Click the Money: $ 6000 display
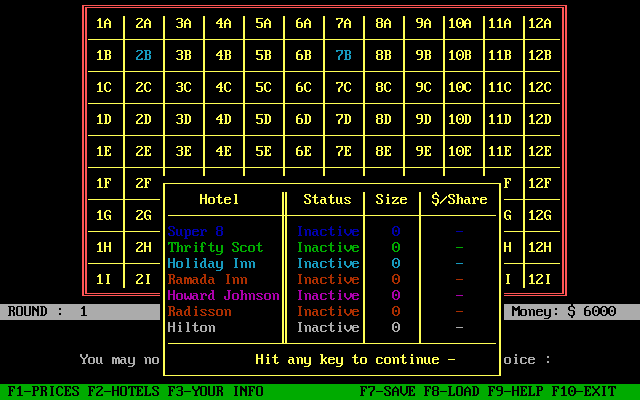Screen dimensions: 640x400 [564, 311]
